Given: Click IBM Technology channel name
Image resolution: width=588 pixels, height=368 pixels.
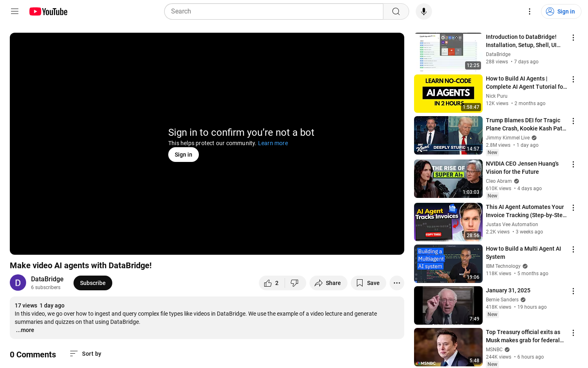Looking at the screenshot, I should (x=503, y=266).
